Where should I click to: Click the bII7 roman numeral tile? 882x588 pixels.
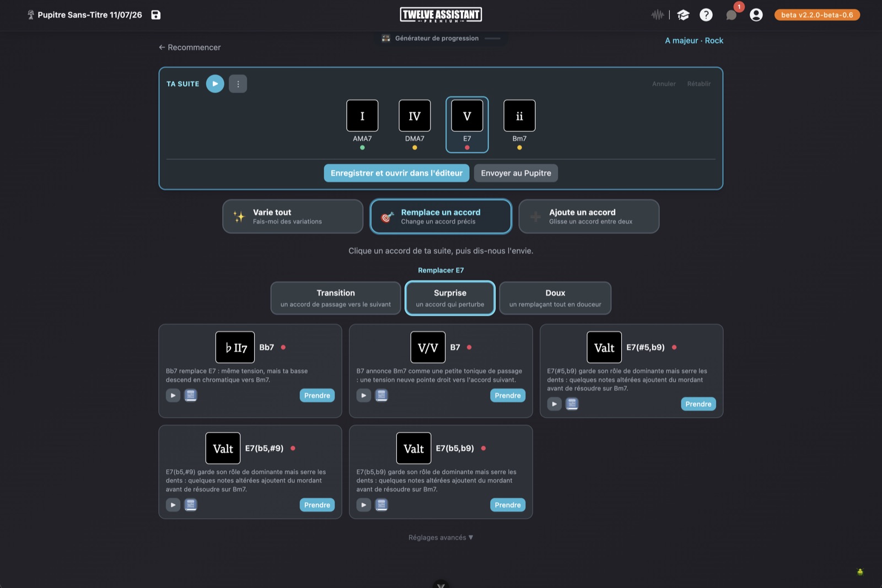(235, 347)
